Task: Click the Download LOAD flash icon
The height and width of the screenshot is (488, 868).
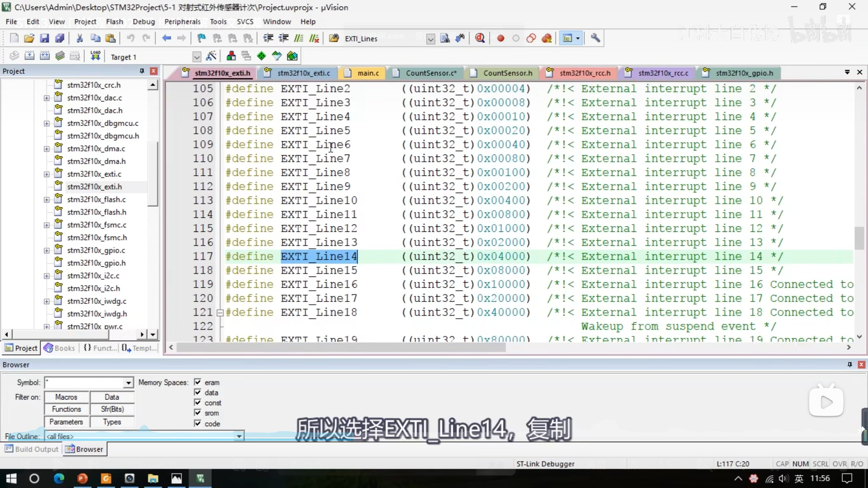Action: pyautogui.click(x=95, y=56)
